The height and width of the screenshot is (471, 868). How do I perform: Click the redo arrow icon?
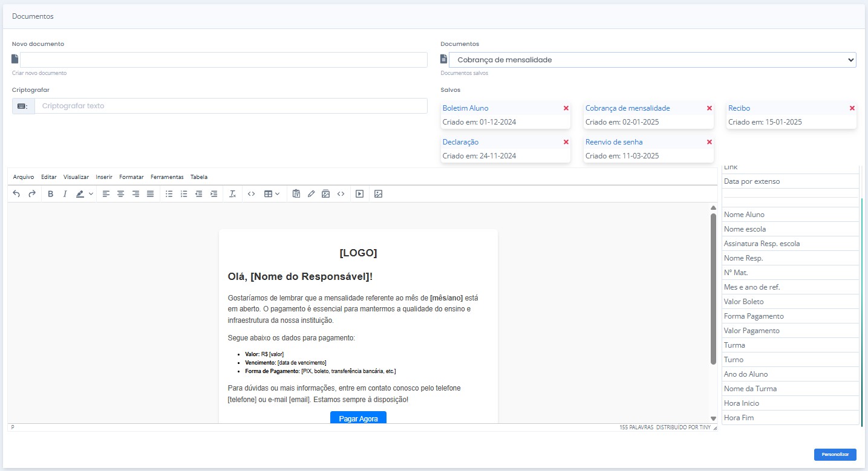pyautogui.click(x=32, y=194)
